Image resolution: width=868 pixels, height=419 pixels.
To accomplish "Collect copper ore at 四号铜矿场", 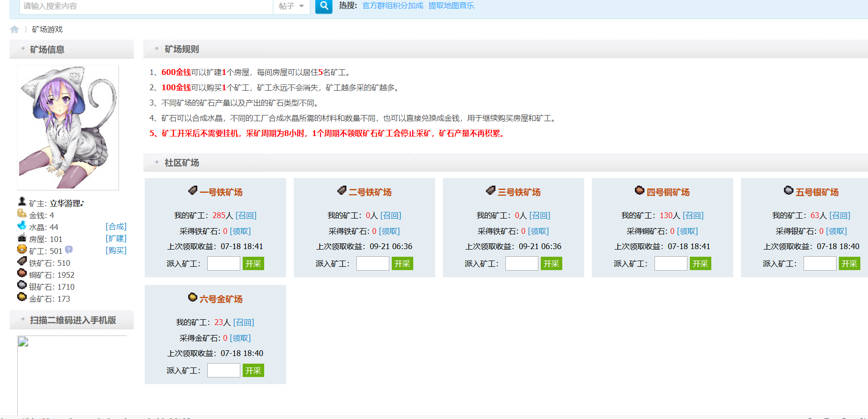I will coord(687,231).
